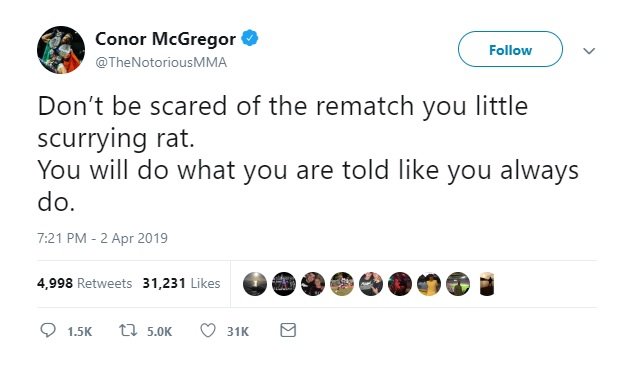Click the 5.0K retweet count
This screenshot has width=636, height=369.
click(159, 332)
